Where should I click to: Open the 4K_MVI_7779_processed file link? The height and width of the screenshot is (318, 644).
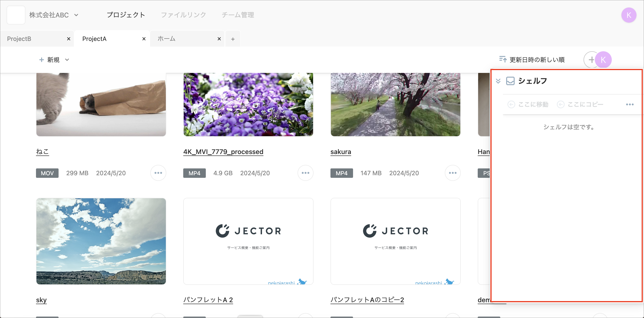[x=223, y=152]
